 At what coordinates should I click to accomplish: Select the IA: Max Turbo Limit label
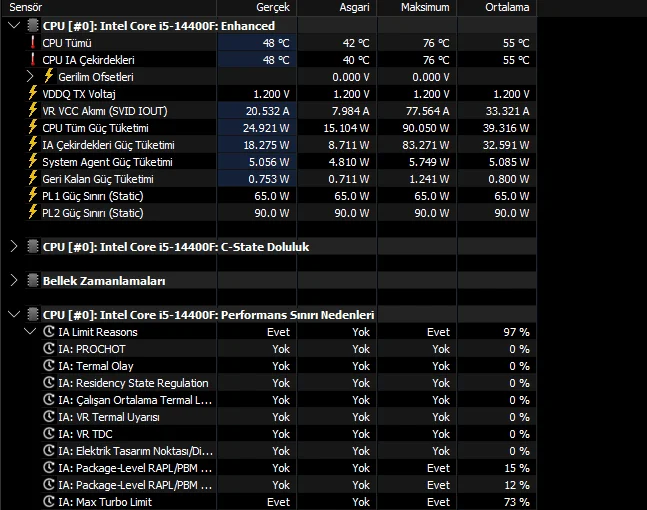pyautogui.click(x=105, y=502)
